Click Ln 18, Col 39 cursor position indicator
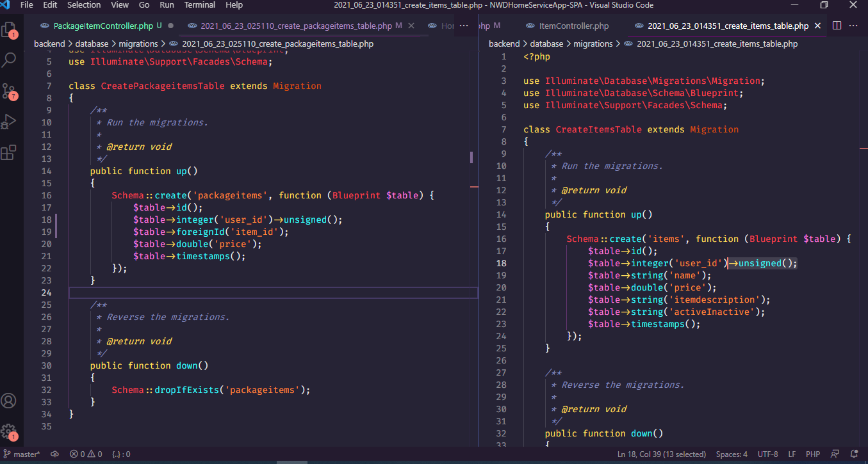The width and height of the screenshot is (868, 464). (x=662, y=454)
